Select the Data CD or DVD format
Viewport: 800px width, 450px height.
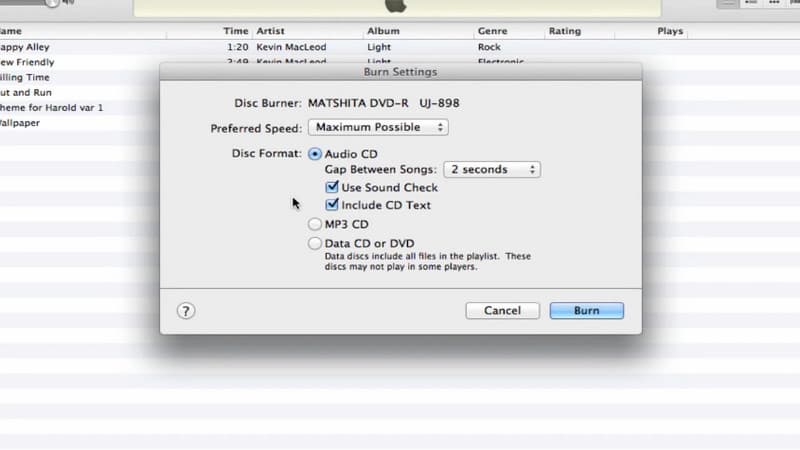coord(315,243)
